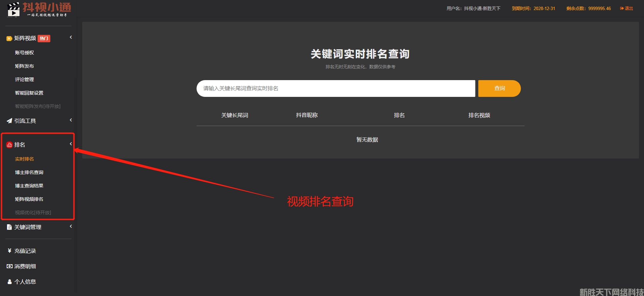Click the 矩阵视频 video icon in sidebar

tap(9, 39)
